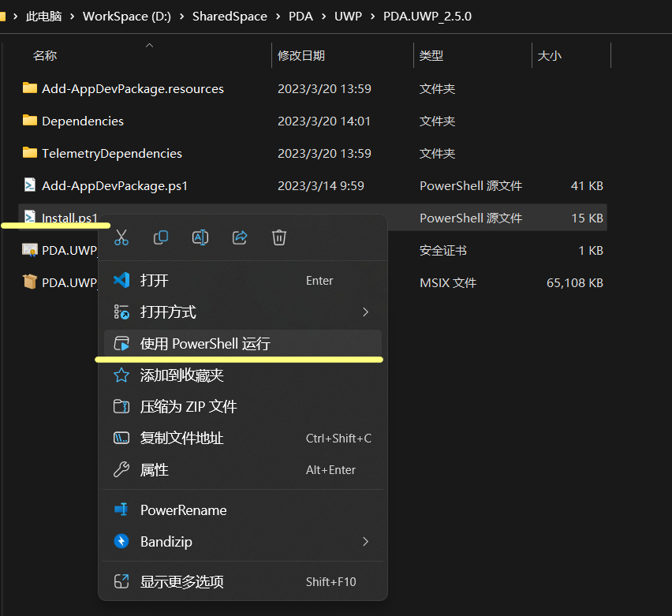Click the 安全证书 type cell

pos(442,250)
